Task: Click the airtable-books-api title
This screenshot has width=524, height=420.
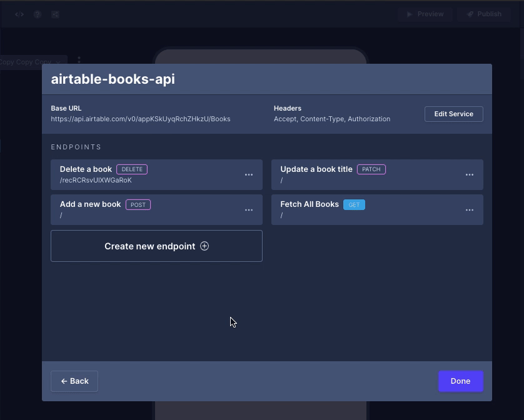Action: (x=113, y=79)
